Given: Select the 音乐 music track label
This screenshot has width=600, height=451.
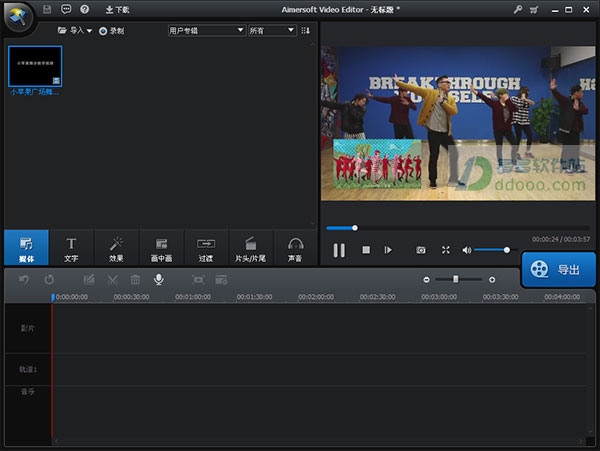Looking at the screenshot, I should click(x=28, y=392).
